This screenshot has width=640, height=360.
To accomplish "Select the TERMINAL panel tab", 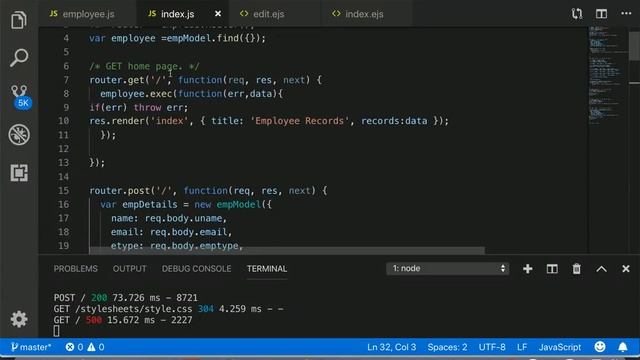I will tap(267, 269).
